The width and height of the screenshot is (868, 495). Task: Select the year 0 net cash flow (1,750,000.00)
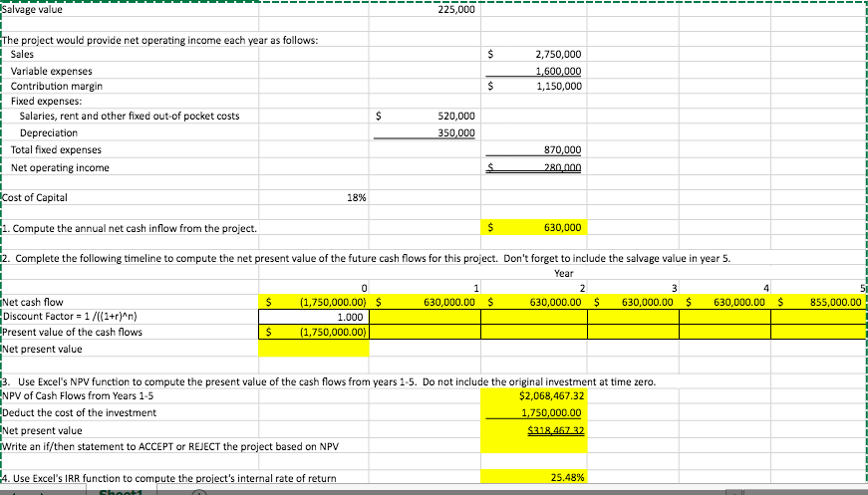314,302
